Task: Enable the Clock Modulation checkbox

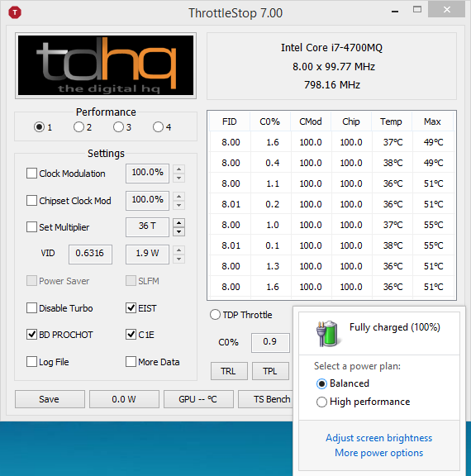Action: [31, 174]
